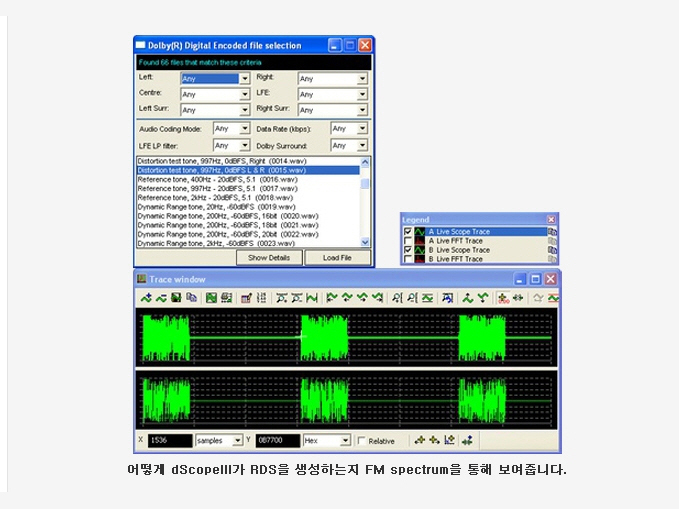Click the Load File button

click(337, 258)
